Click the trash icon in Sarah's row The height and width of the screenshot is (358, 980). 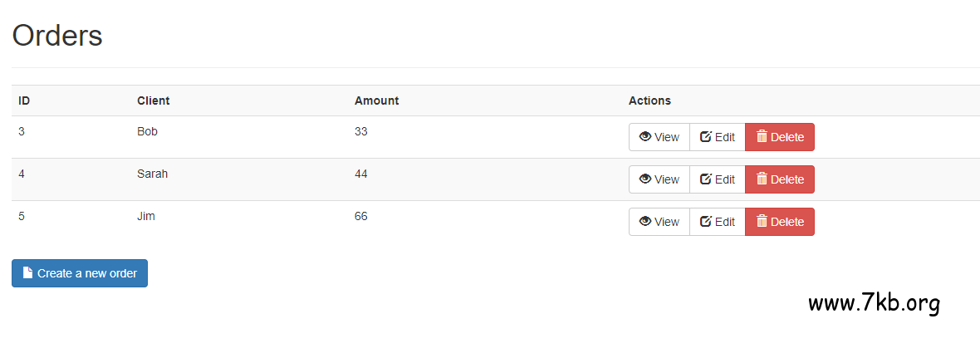762,179
